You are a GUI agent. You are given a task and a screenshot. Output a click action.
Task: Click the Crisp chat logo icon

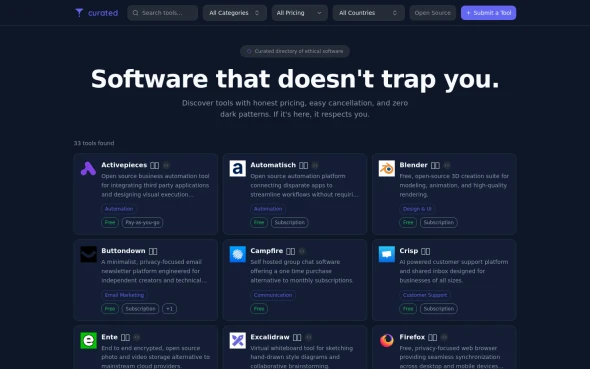click(x=386, y=254)
